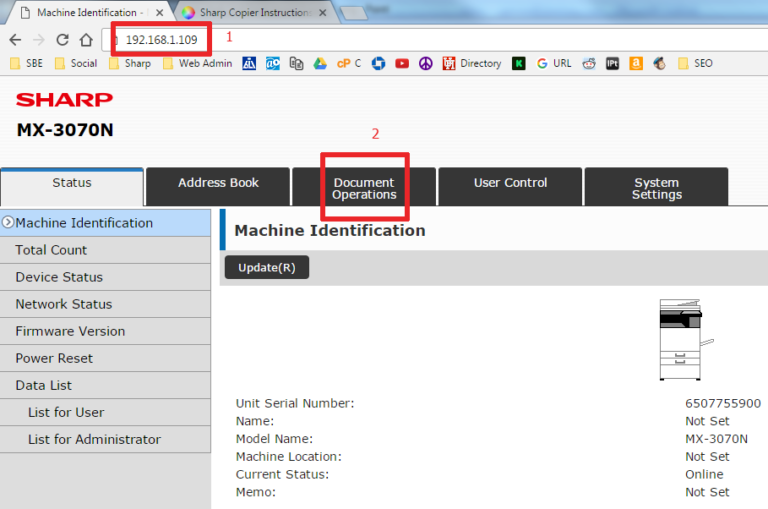Close the Sharp Copier Instructions browser tab

click(322, 13)
